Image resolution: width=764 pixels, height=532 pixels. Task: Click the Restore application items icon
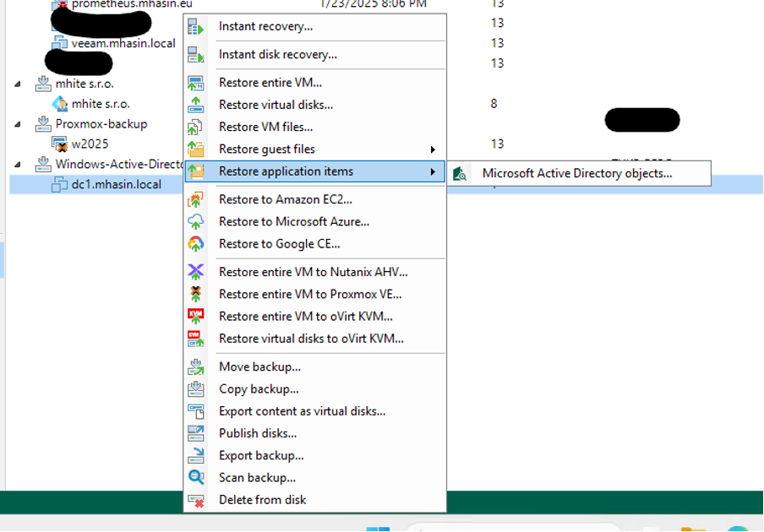(196, 171)
